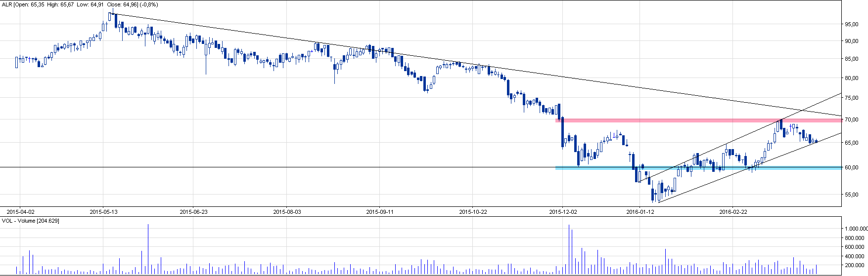
Task: Click the 95,00 price axis label
Action: [x=851, y=24]
